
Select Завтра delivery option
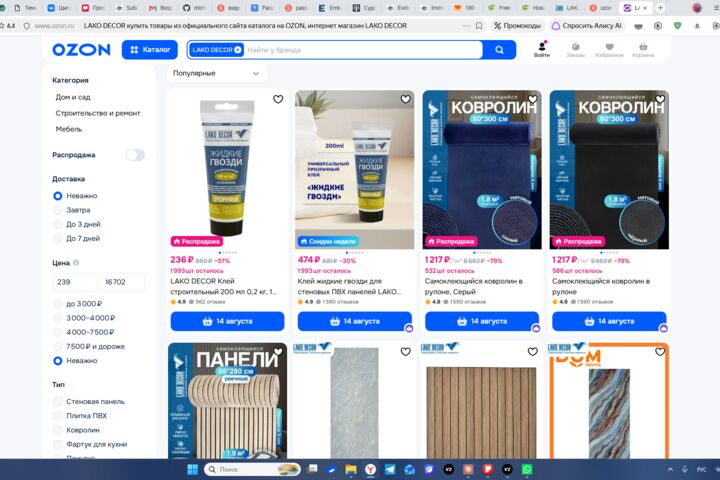(57, 210)
